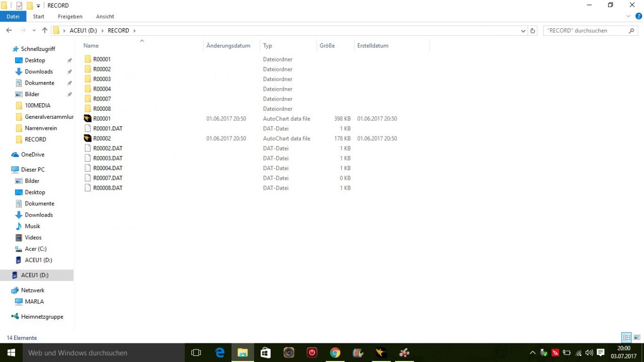Screen dimensions: 644x362
Task: Open recent locations dropdown arrow
Action: [x=34, y=31]
